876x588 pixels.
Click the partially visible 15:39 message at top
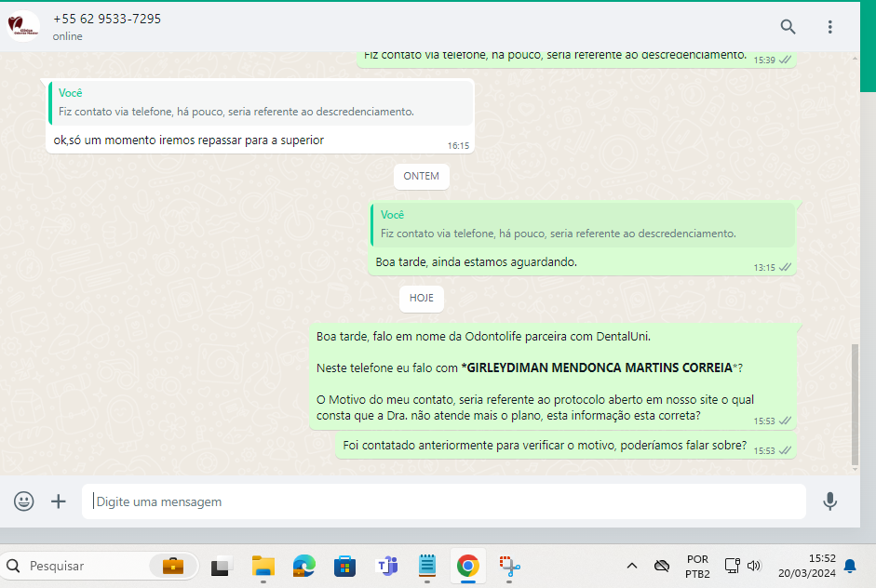576,60
